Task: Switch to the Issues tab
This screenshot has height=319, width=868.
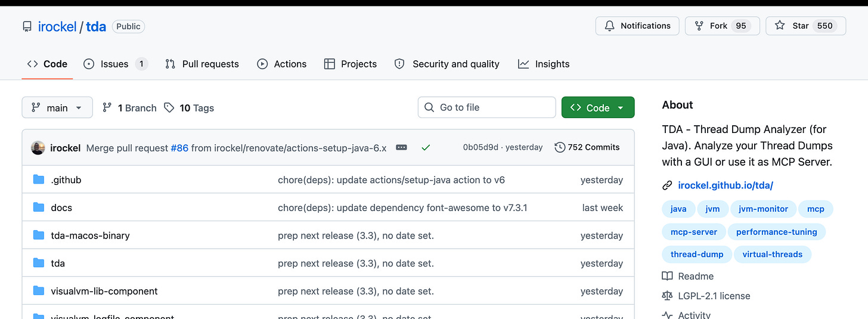Action: [x=116, y=64]
